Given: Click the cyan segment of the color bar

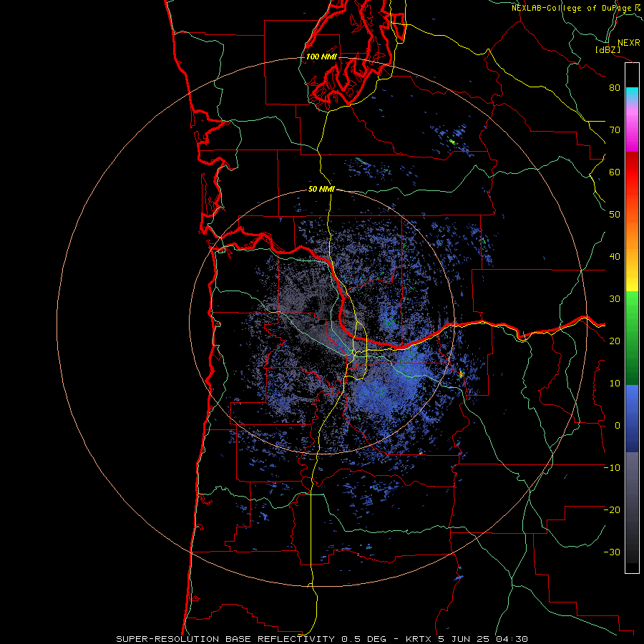Looking at the screenshot, I should pos(632,93).
